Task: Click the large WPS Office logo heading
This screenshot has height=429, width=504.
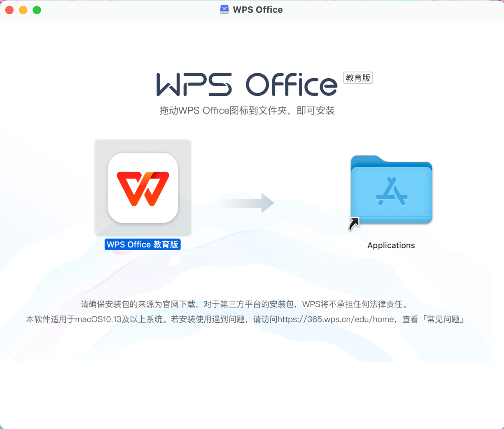Action: (247, 85)
